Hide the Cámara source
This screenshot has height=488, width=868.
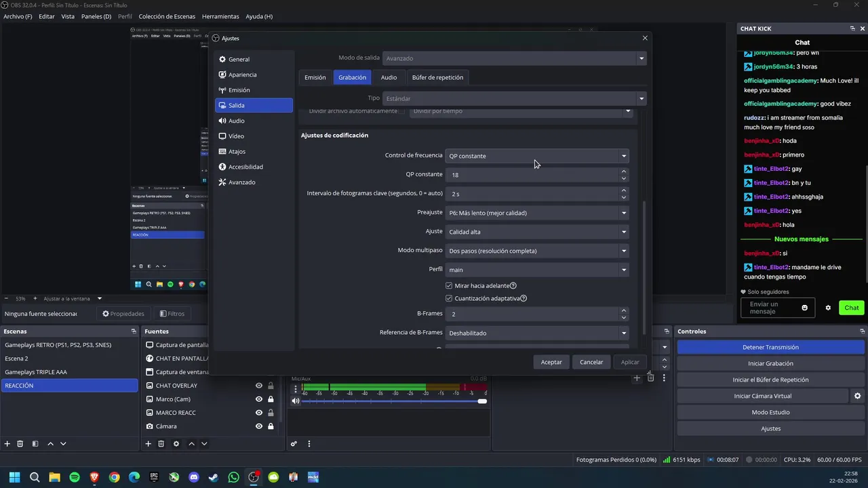tap(259, 426)
